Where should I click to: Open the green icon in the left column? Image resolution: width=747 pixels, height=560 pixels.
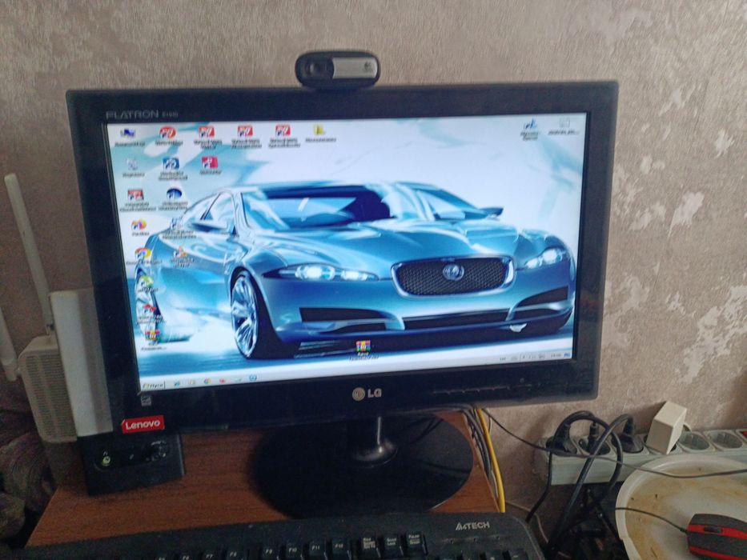pyautogui.click(x=145, y=282)
